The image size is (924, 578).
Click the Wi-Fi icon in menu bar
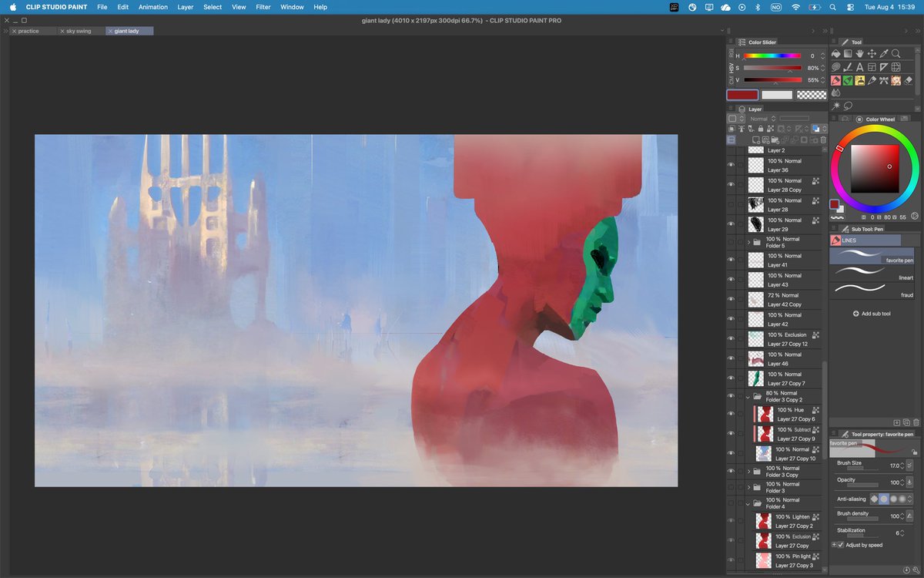point(795,7)
